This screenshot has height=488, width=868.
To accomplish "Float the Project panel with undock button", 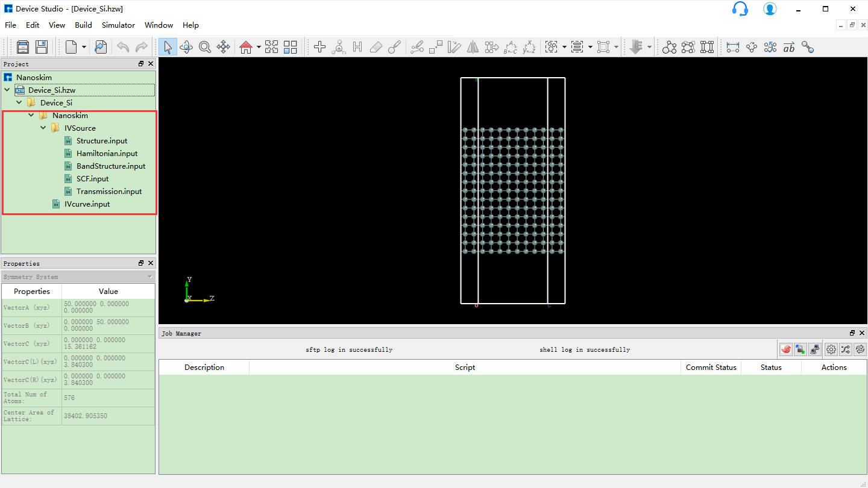I will click(141, 64).
